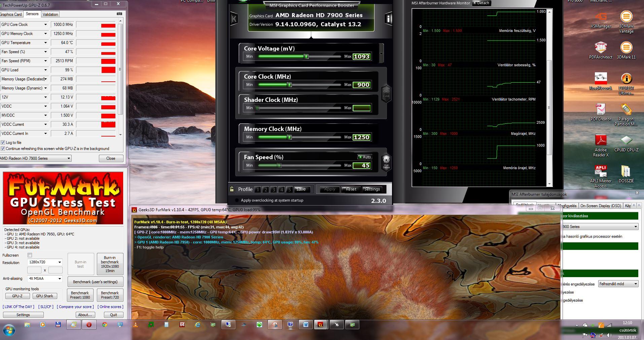Open Chrome from the taskbar

click(x=105, y=325)
